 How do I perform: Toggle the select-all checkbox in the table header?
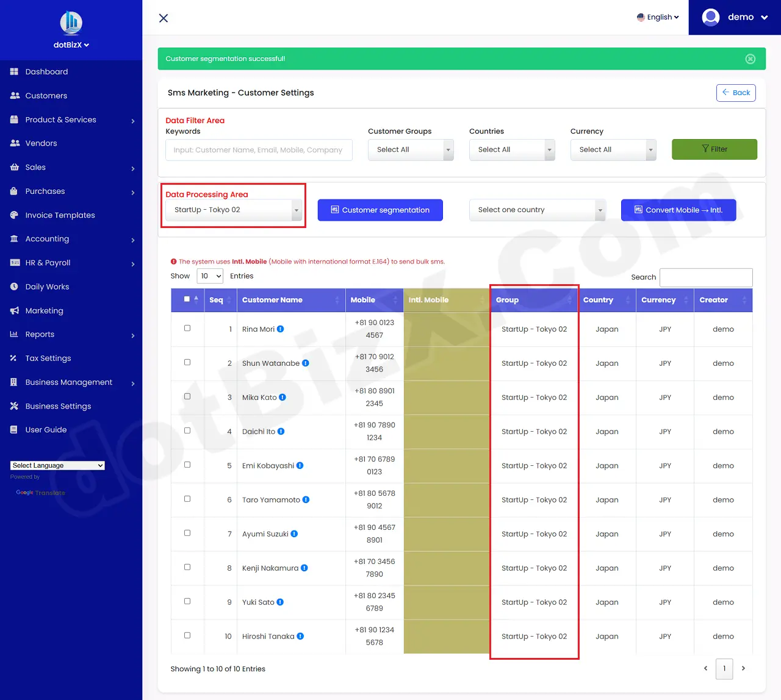(187, 299)
